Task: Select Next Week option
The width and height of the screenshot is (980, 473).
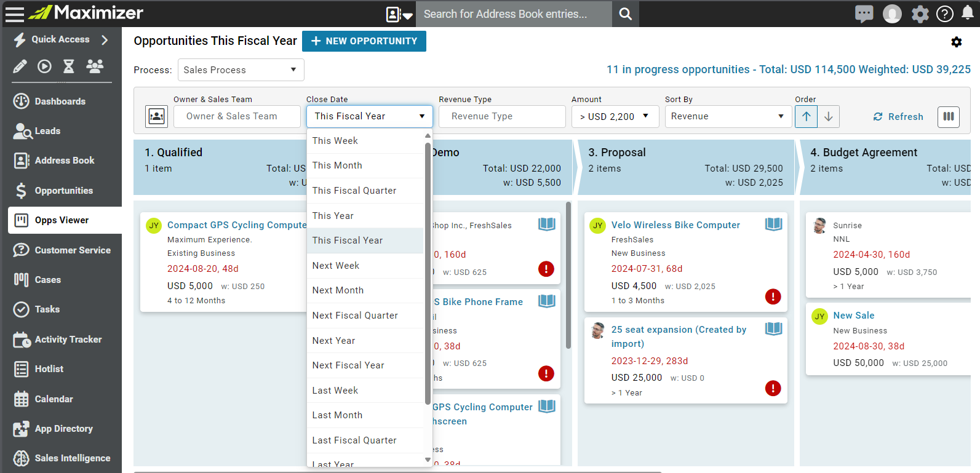Action: pos(365,266)
